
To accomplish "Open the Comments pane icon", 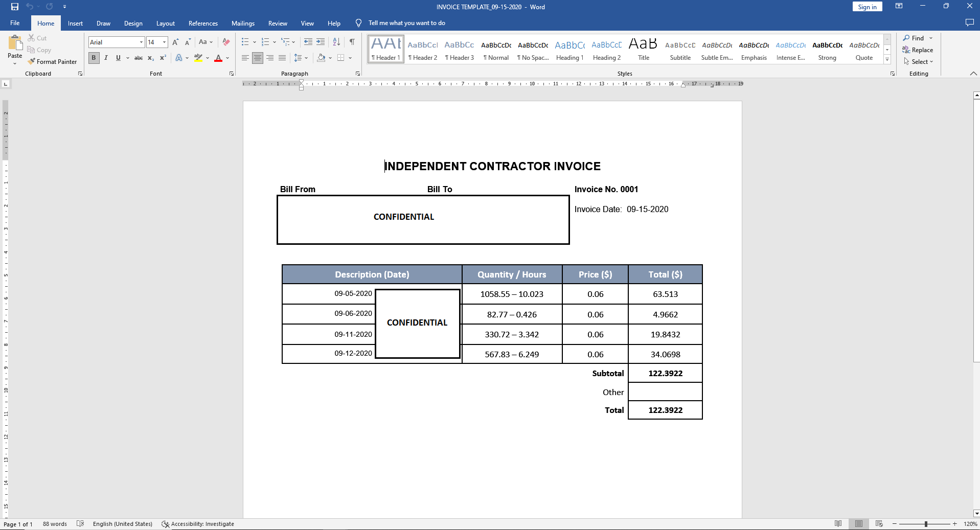I will (969, 23).
